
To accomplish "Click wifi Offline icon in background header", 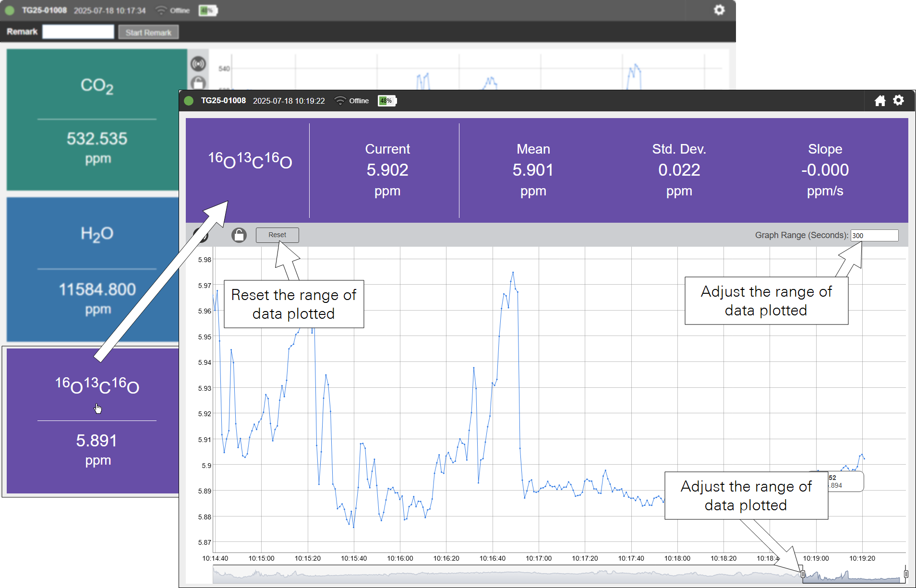I will [161, 11].
